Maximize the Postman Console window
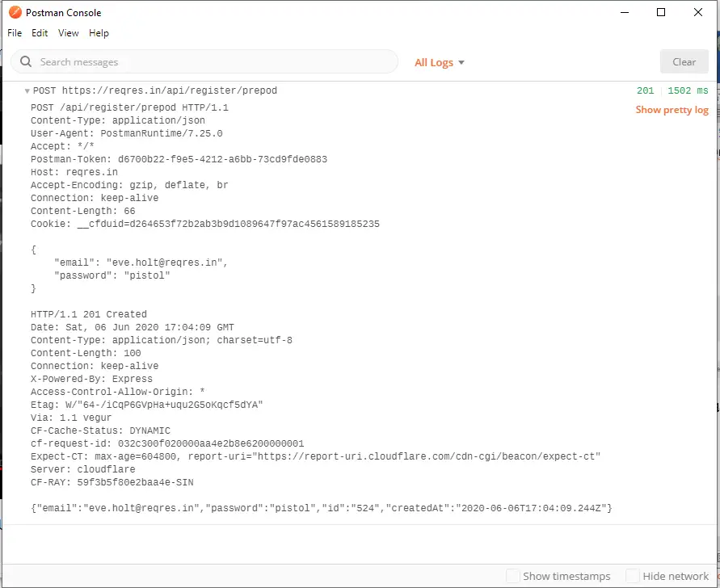The height and width of the screenshot is (588, 720). (661, 12)
